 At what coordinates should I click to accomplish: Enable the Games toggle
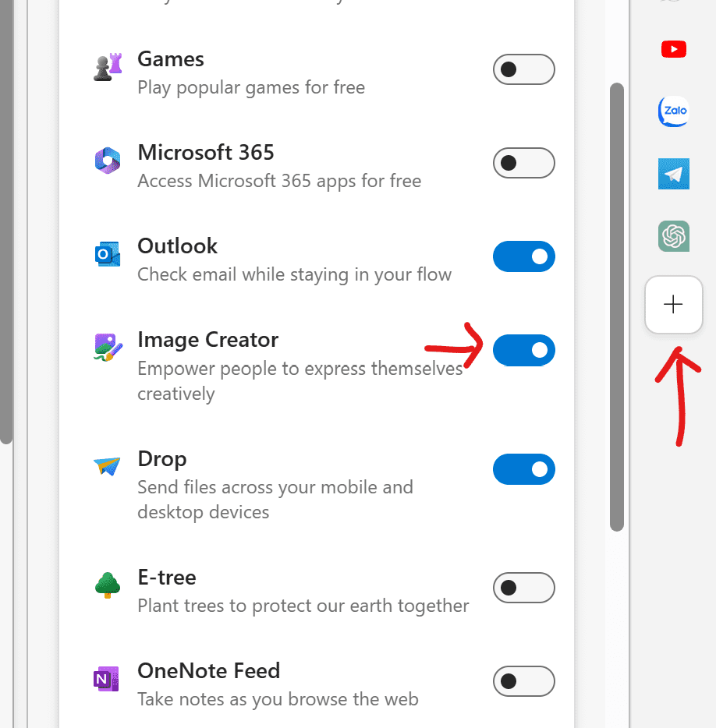524,69
